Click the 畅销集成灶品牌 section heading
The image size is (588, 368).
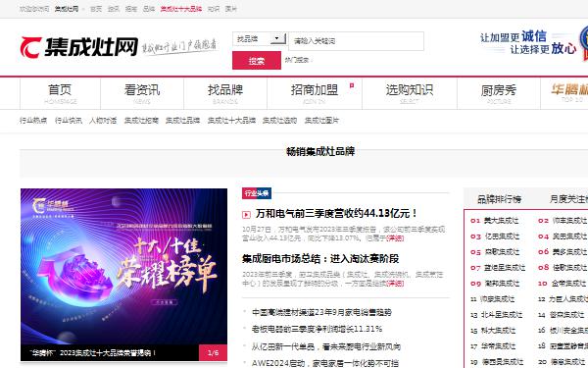(x=320, y=151)
